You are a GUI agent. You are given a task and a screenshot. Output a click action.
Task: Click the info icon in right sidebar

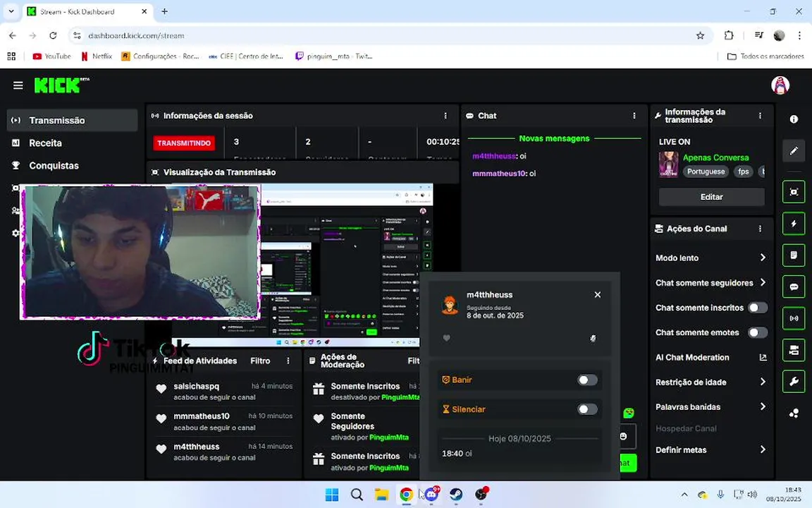coord(794,119)
